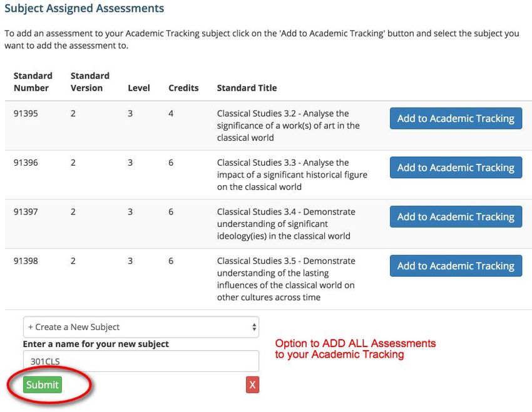532x412 pixels.
Task: Click the Standard Number column header
Action: [x=33, y=82]
